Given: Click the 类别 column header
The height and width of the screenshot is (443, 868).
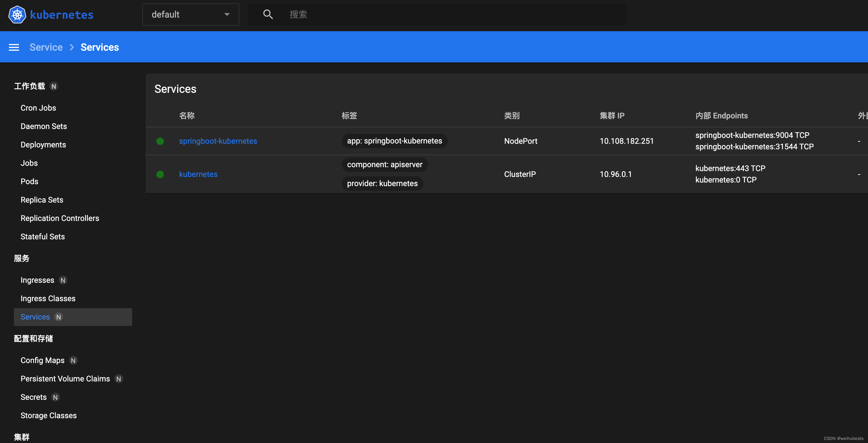Looking at the screenshot, I should click(512, 115).
